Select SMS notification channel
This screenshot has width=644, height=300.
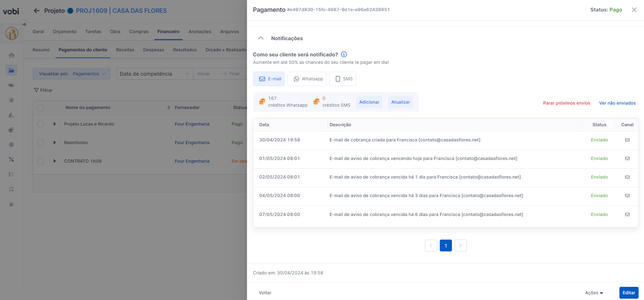[343, 79]
